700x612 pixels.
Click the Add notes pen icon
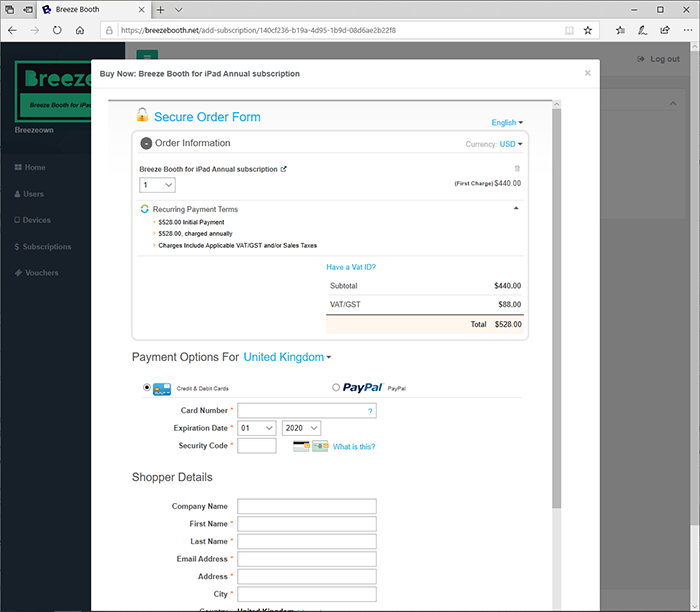(642, 30)
